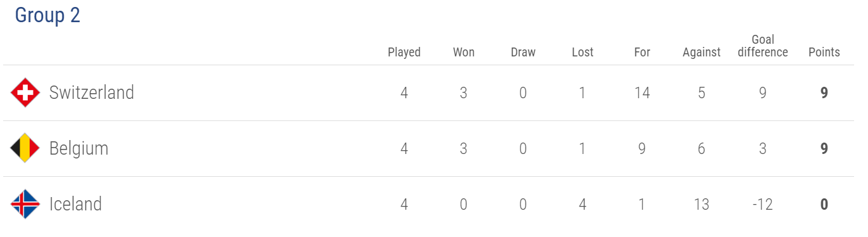Click the Won column header
Screen dimensions: 868x237
[x=464, y=52]
